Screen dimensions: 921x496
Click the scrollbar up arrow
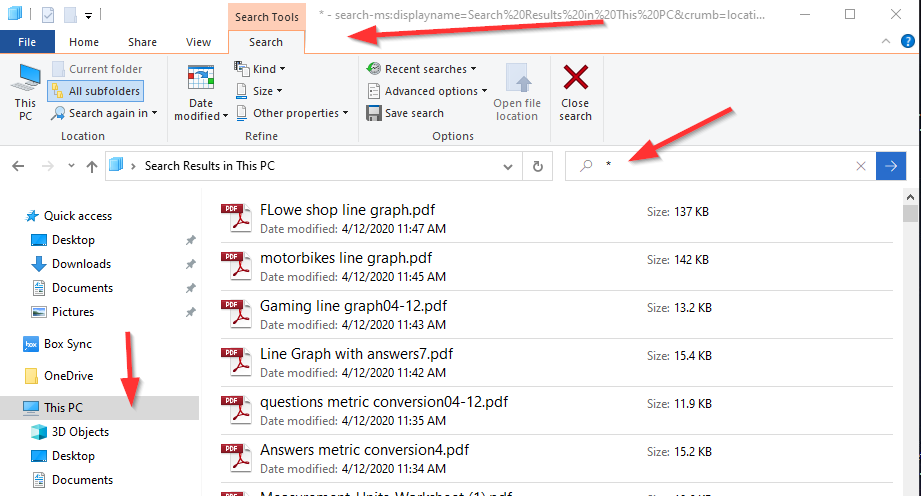(910, 197)
